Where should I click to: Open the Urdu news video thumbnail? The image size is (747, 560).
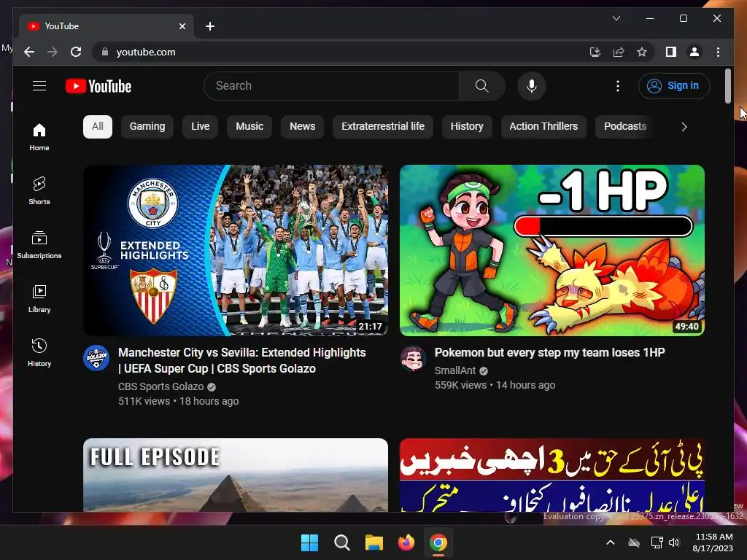552,475
